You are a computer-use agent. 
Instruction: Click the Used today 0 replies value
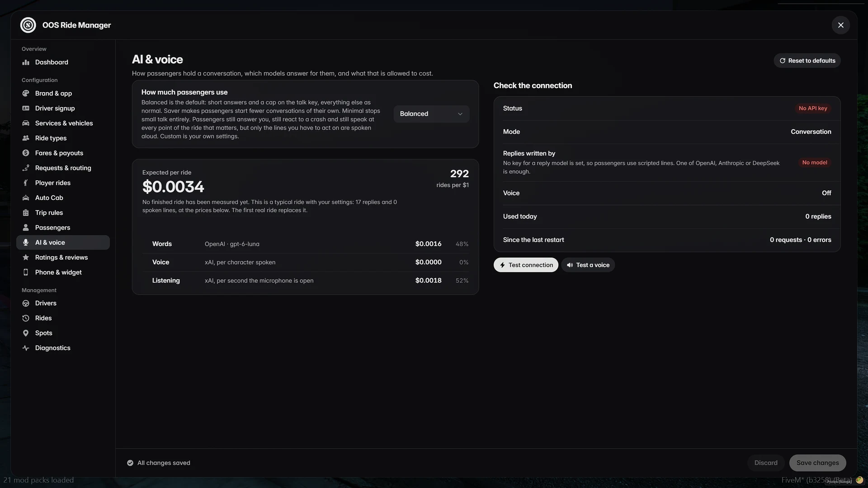(818, 216)
